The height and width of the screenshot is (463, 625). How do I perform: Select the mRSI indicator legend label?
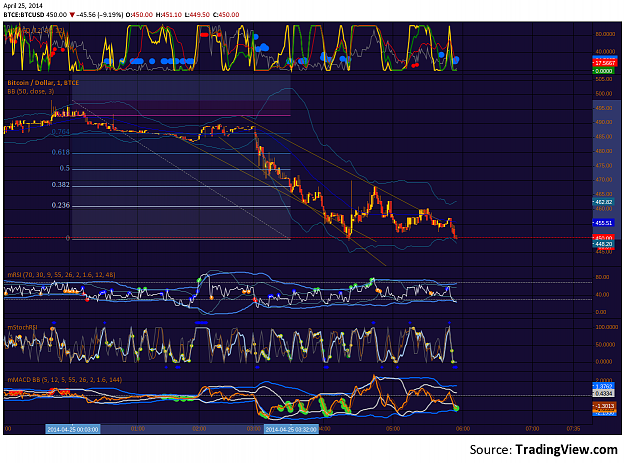tap(61, 275)
